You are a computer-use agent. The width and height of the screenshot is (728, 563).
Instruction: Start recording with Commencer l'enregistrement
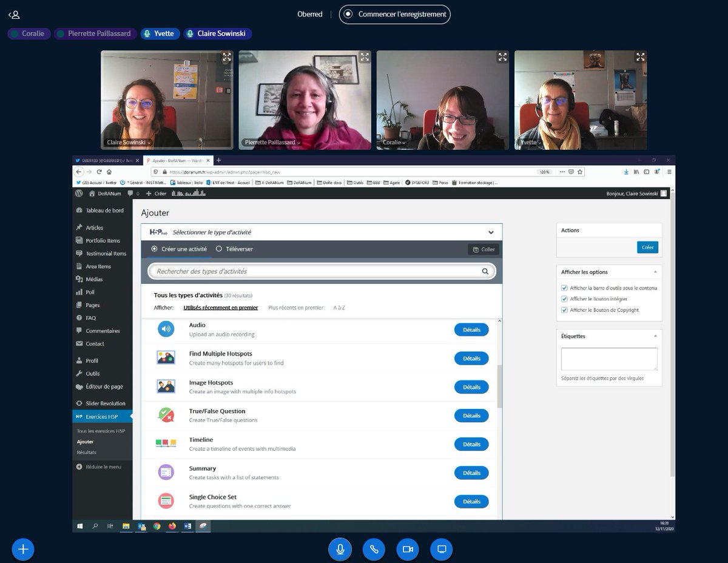pos(394,14)
